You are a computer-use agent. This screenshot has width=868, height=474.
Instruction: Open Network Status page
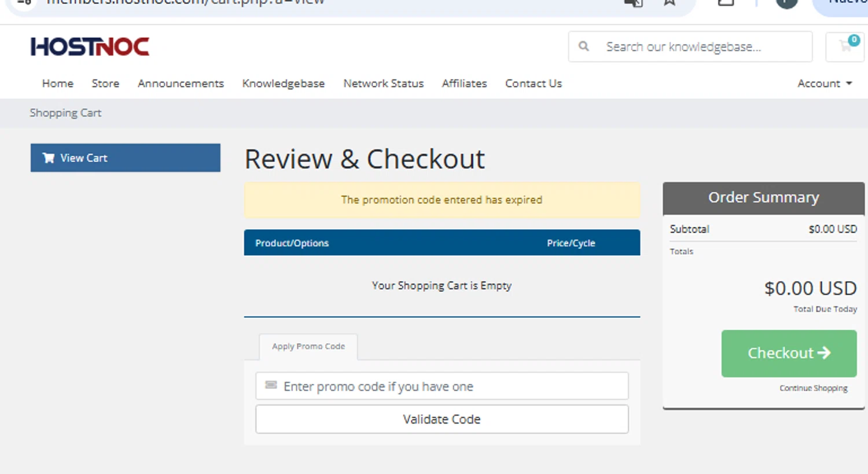[384, 83]
